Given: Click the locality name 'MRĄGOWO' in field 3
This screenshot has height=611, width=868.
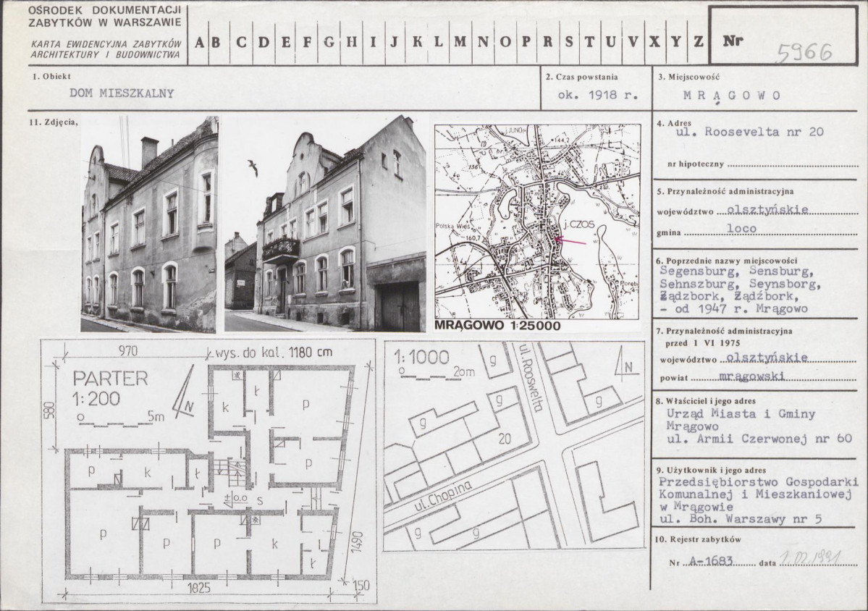Looking at the screenshot, I should 731,95.
